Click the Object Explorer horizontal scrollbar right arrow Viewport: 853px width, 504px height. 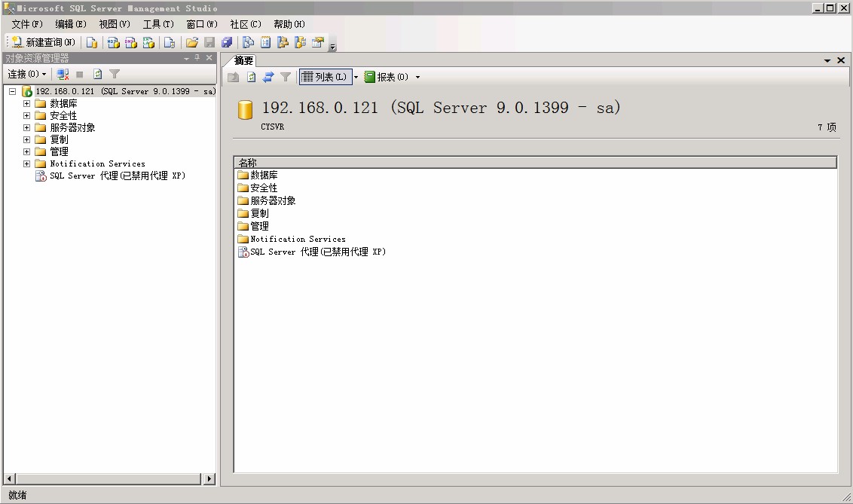coord(209,478)
